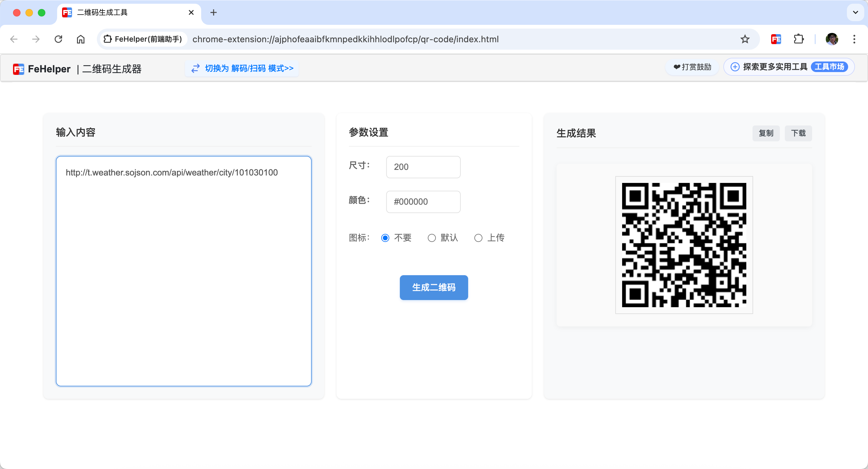Select the 上传 icon radio option
The image size is (868, 469).
478,238
